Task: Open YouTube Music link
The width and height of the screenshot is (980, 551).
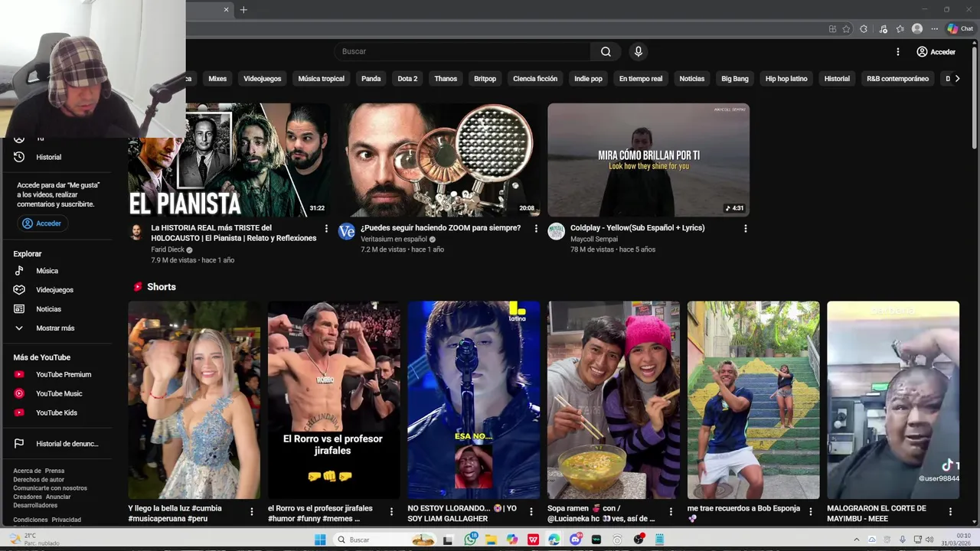Action: pyautogui.click(x=58, y=393)
